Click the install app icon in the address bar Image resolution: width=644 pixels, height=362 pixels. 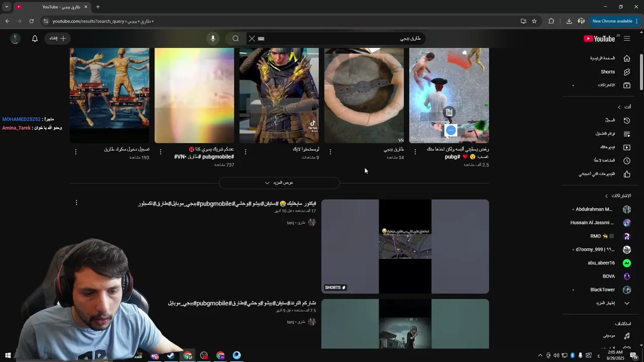click(x=523, y=21)
